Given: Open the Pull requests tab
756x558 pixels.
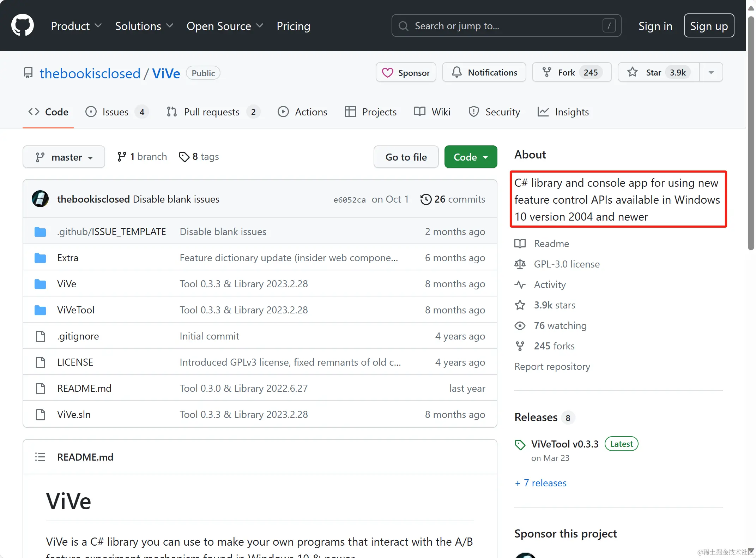Looking at the screenshot, I should pos(212,112).
